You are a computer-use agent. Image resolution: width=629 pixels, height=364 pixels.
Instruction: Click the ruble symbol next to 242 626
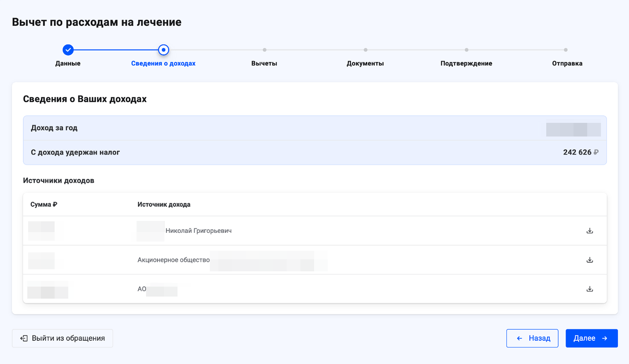click(596, 152)
